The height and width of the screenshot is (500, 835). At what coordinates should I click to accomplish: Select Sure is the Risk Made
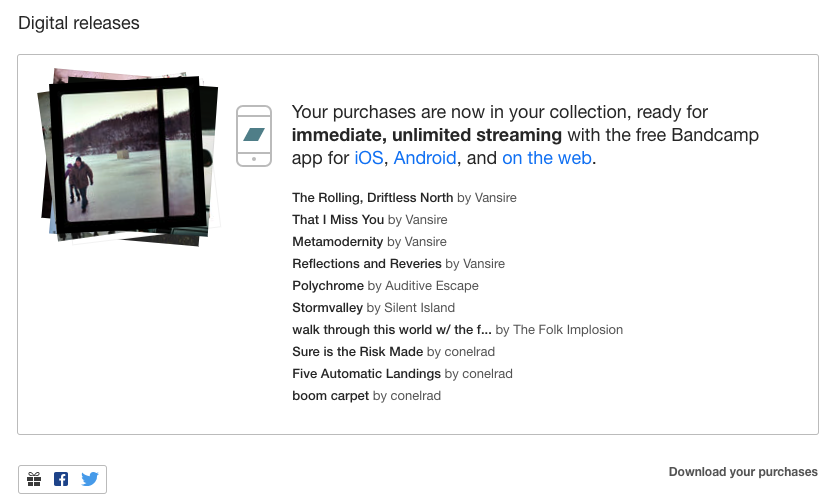(357, 351)
